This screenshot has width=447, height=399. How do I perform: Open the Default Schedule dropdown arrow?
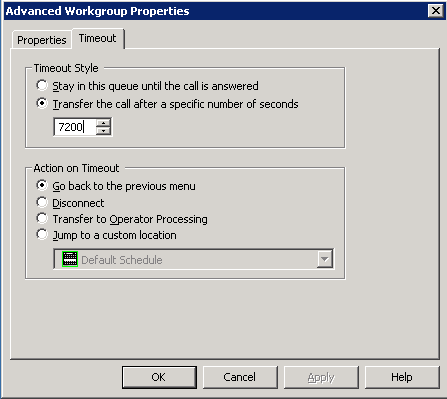tap(325, 259)
